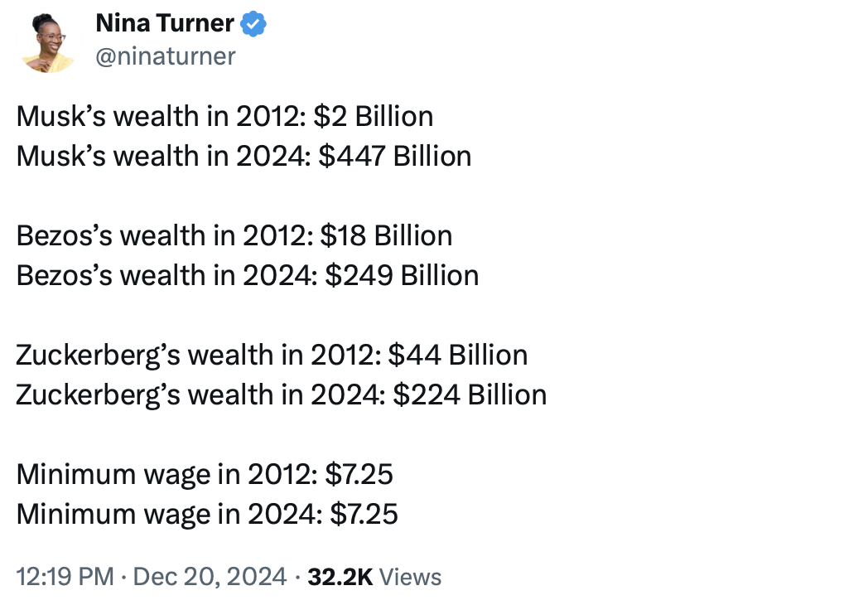Click the Views label
868x605 pixels.
tap(411, 577)
